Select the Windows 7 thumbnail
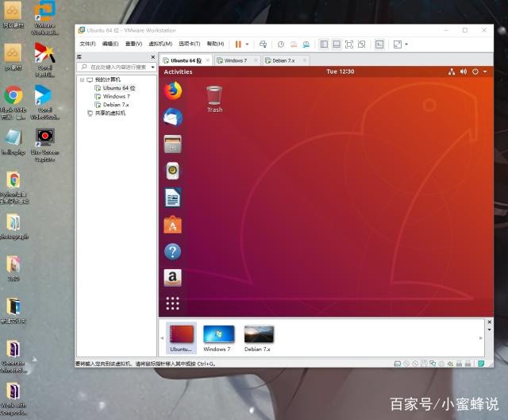Screen dimensions: 508x420 [219, 338]
